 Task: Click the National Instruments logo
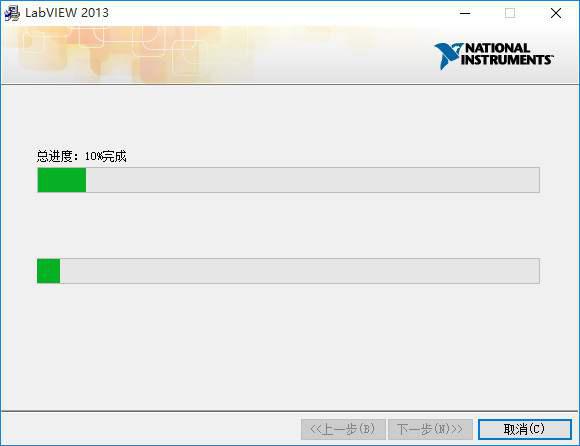(x=493, y=56)
